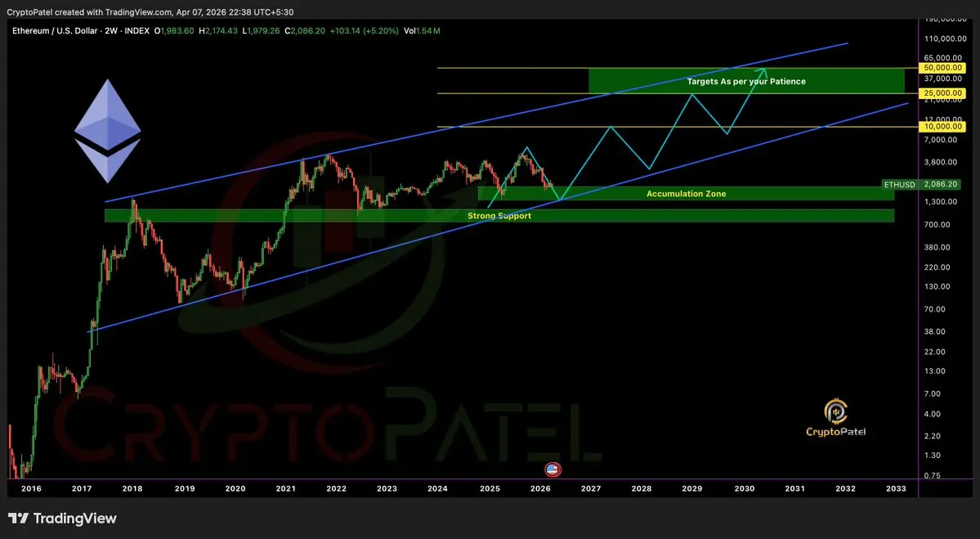Click the 2,086.20 current price label
The width and height of the screenshot is (980, 539).
(x=941, y=185)
